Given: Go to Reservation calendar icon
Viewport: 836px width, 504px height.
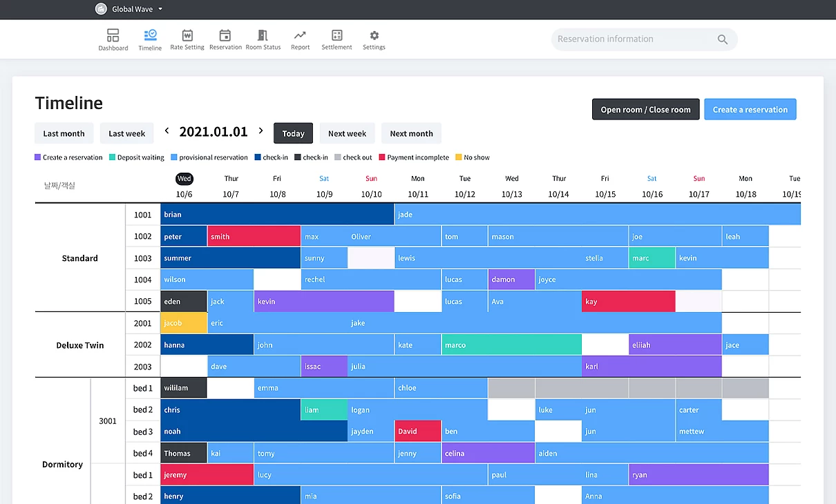Looking at the screenshot, I should [x=225, y=35].
